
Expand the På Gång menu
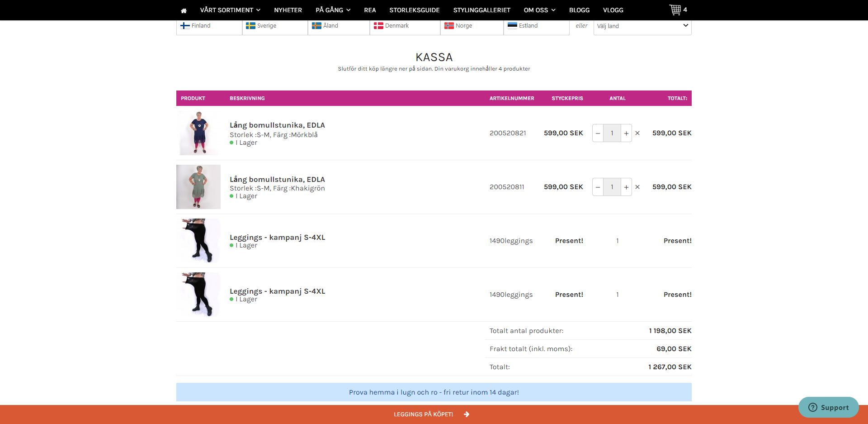333,10
